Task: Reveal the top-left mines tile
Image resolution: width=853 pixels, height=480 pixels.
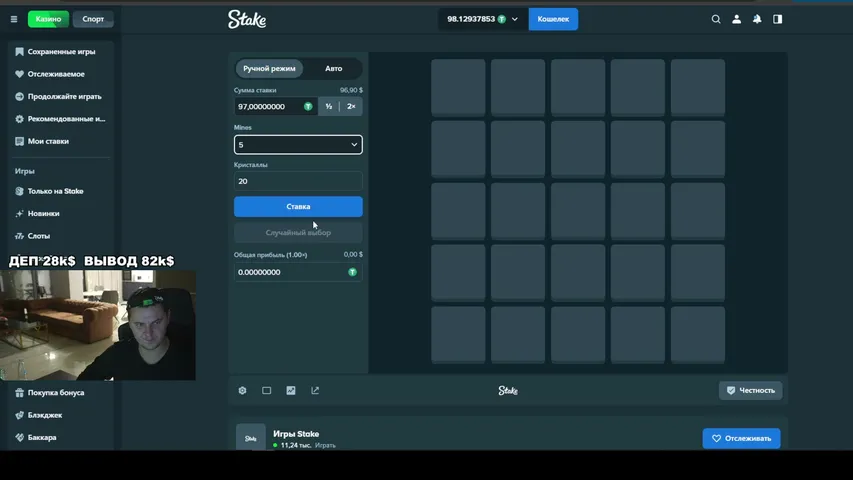Action: click(x=458, y=88)
